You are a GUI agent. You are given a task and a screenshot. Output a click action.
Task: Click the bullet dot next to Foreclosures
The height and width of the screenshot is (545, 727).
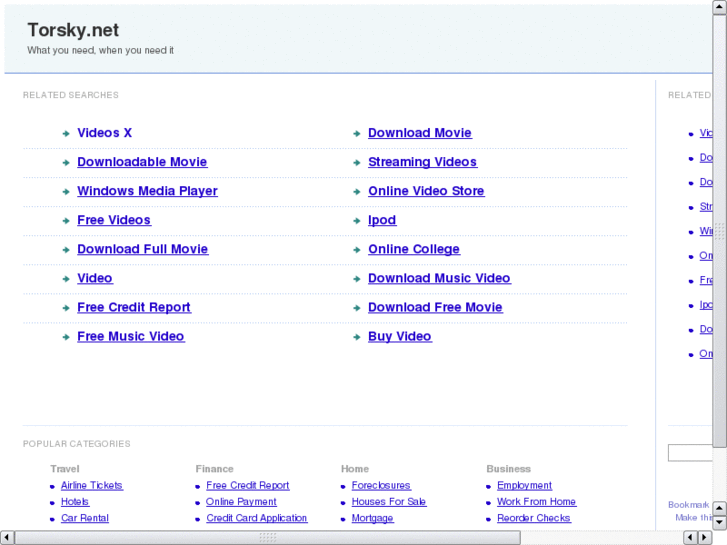coord(343,486)
